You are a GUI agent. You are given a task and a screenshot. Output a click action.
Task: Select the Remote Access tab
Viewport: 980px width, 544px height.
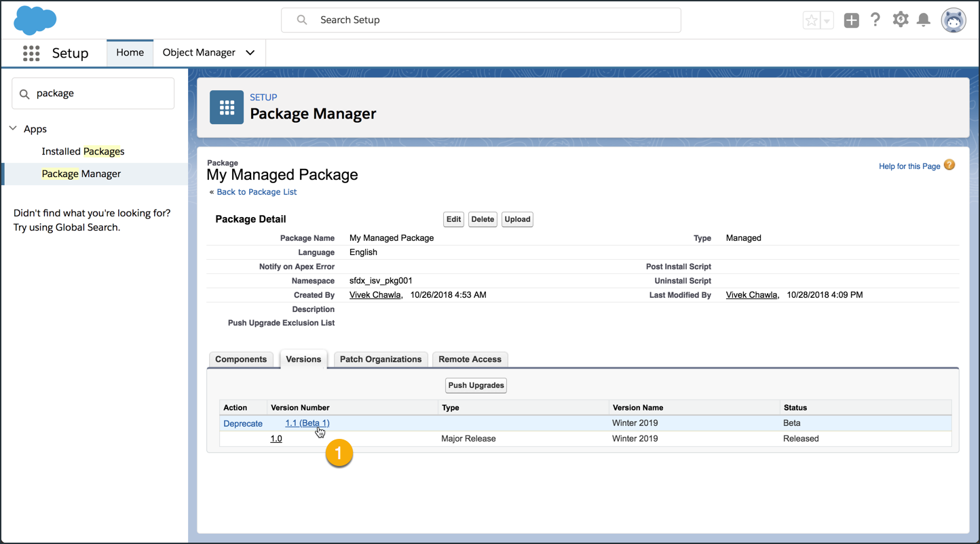(470, 360)
